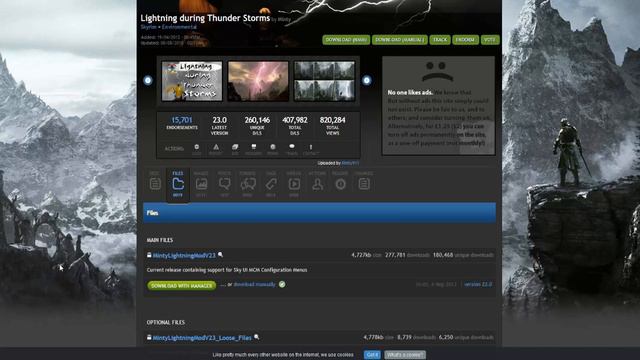Image resolution: width=640 pixels, height=360 pixels.
Task: Click the file icon left of MintyLightningModV23
Action: (149, 255)
